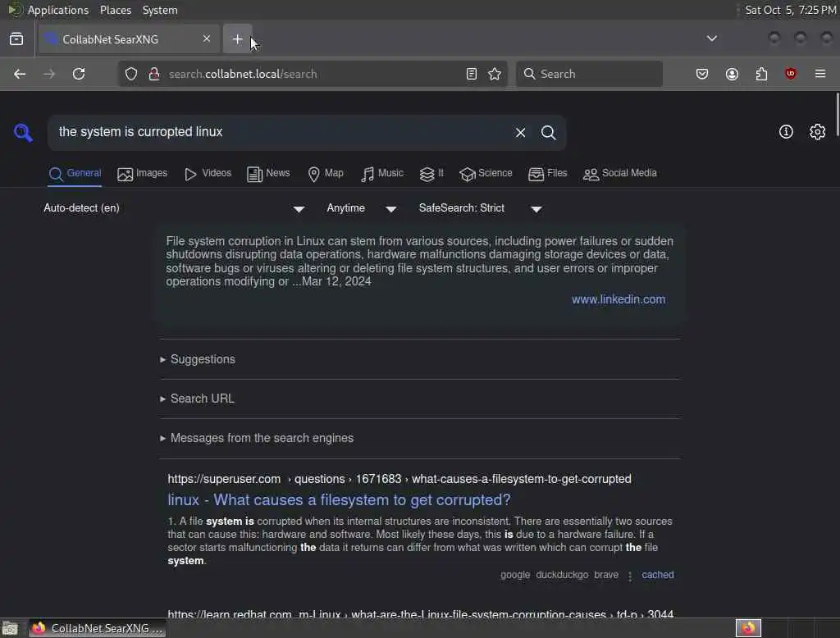Expand Messages from the search engines

coord(257,438)
